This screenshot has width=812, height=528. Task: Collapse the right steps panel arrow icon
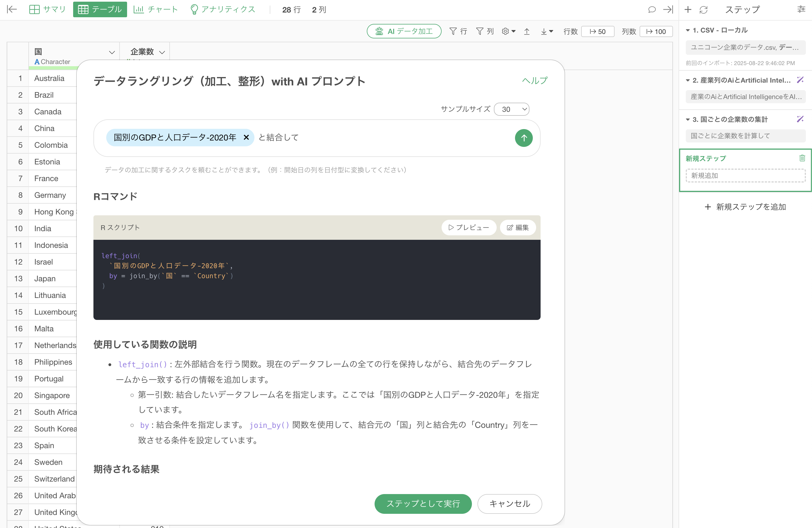668,9
